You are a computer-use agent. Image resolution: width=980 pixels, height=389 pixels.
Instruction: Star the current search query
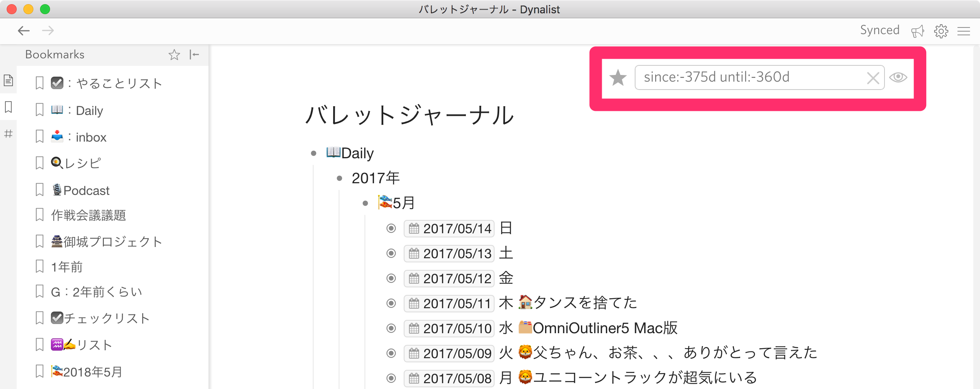click(618, 77)
